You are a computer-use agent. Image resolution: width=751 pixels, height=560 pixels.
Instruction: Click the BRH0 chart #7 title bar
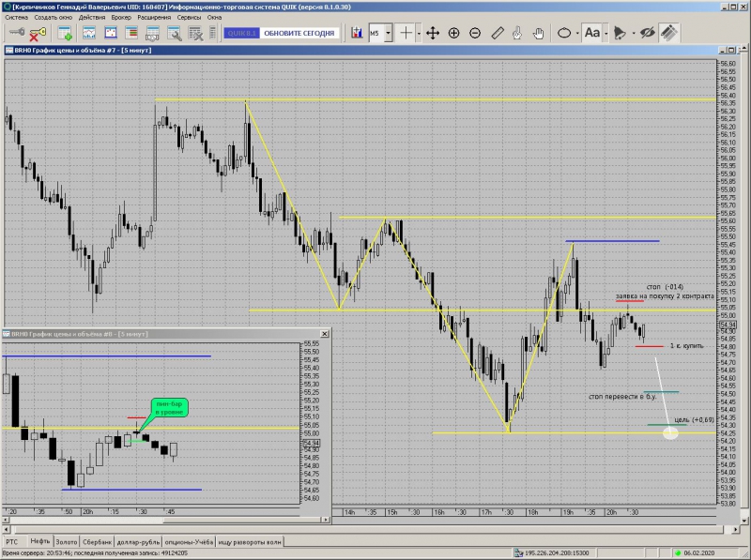(x=360, y=51)
